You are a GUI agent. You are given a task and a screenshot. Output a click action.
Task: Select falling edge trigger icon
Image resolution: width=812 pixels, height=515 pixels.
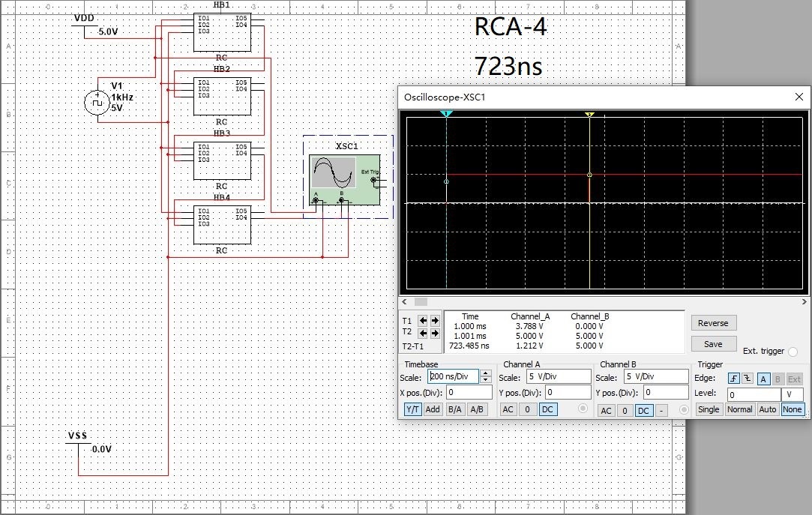[748, 379]
